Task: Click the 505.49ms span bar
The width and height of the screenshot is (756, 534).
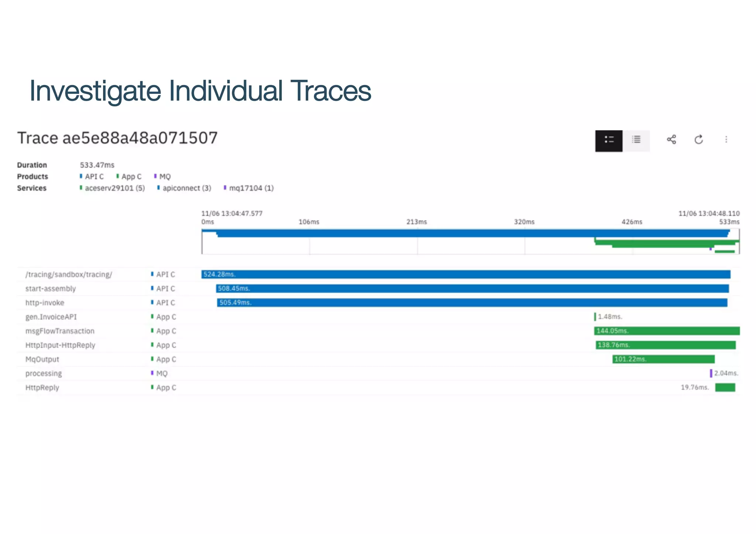Action: point(472,303)
